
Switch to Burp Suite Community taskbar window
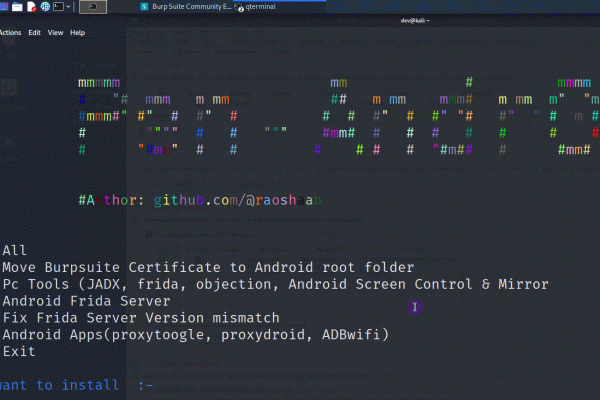click(x=186, y=7)
